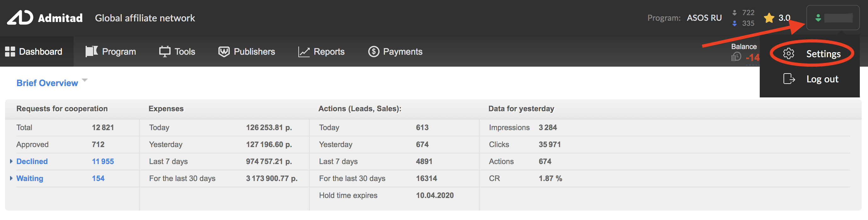Click the Log out door icon
The height and width of the screenshot is (220, 868).
coord(788,79)
